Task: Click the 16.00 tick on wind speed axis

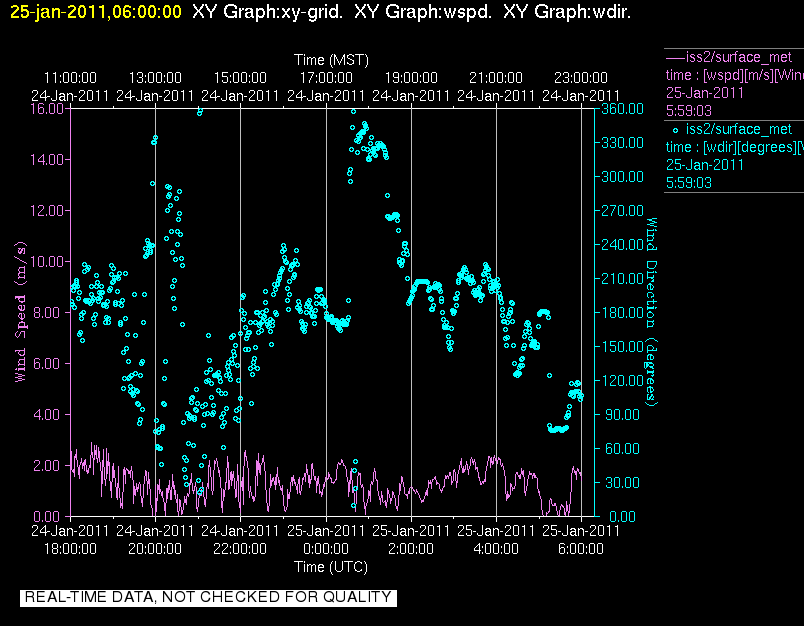Action: click(x=47, y=109)
